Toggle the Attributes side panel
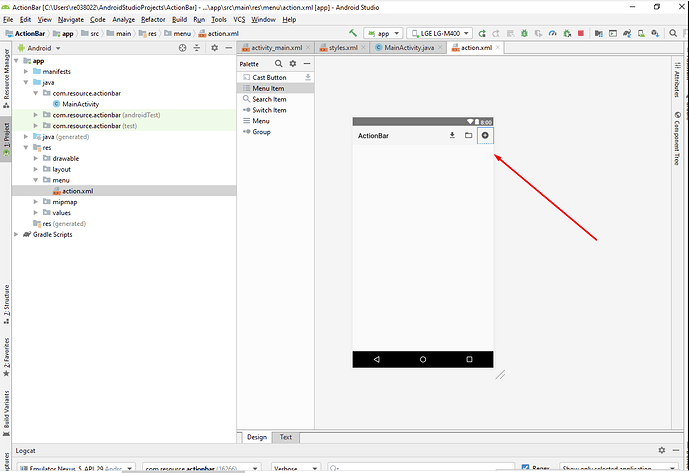The width and height of the screenshot is (689, 473). [x=677, y=80]
